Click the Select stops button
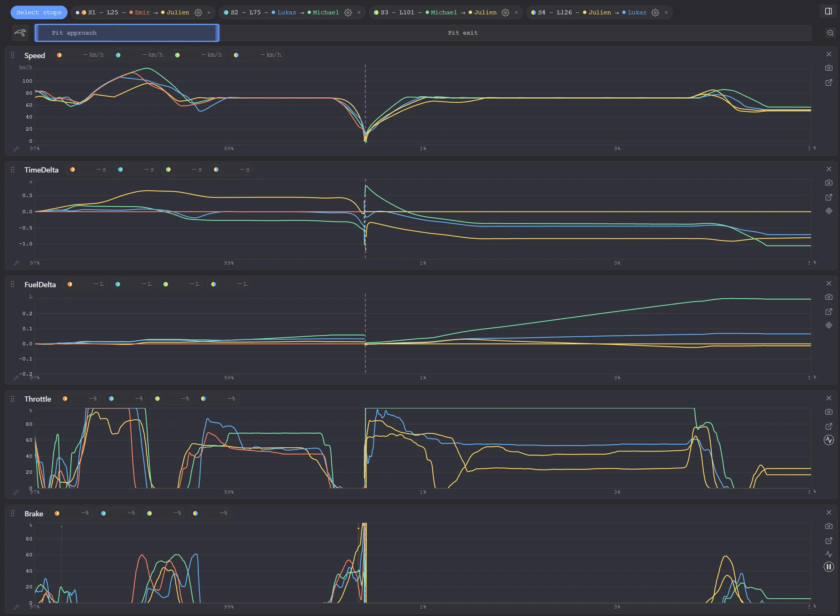 pyautogui.click(x=39, y=12)
